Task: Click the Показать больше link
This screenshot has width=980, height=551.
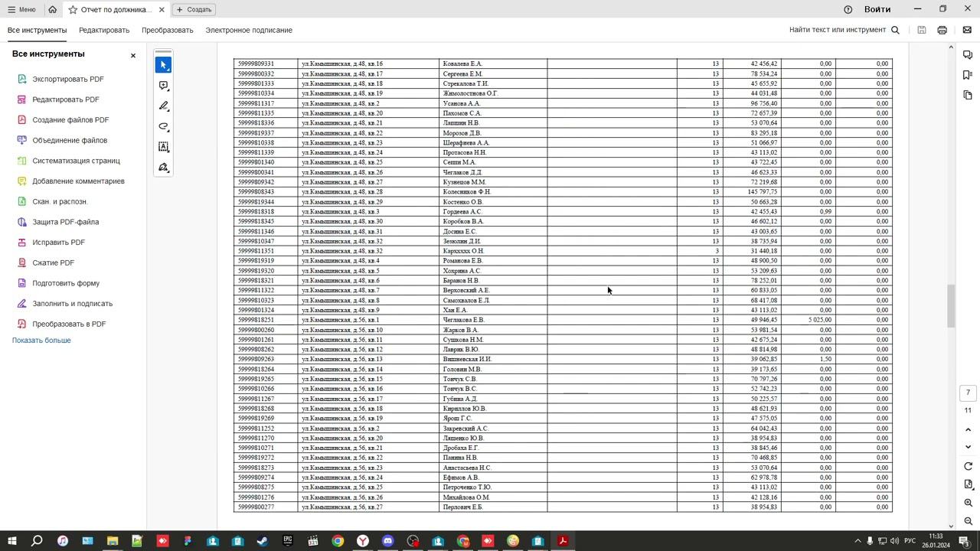Action: pyautogui.click(x=41, y=341)
